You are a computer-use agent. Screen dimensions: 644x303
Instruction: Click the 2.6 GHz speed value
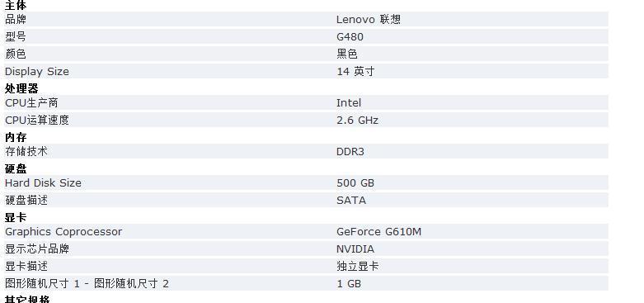(x=357, y=120)
